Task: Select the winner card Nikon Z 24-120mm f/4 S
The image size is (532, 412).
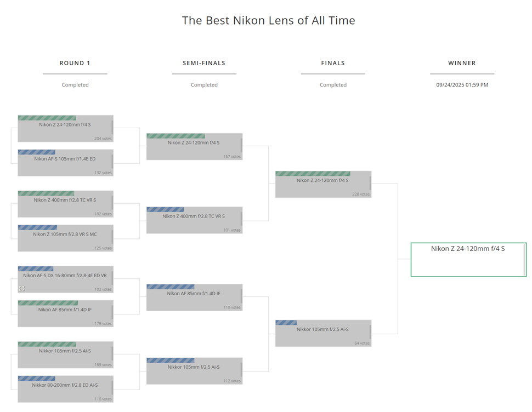Action: (468, 259)
